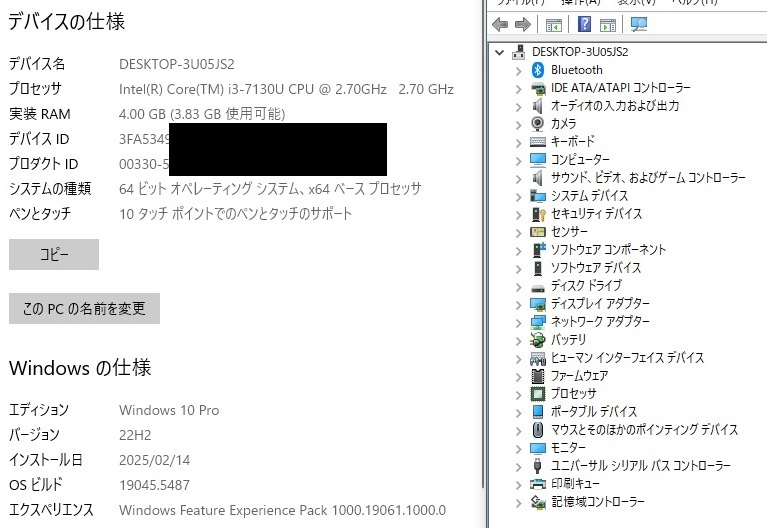Viewport: 767px width, 528px height.
Task: Select the モニター label text
Action: pyautogui.click(x=568, y=448)
